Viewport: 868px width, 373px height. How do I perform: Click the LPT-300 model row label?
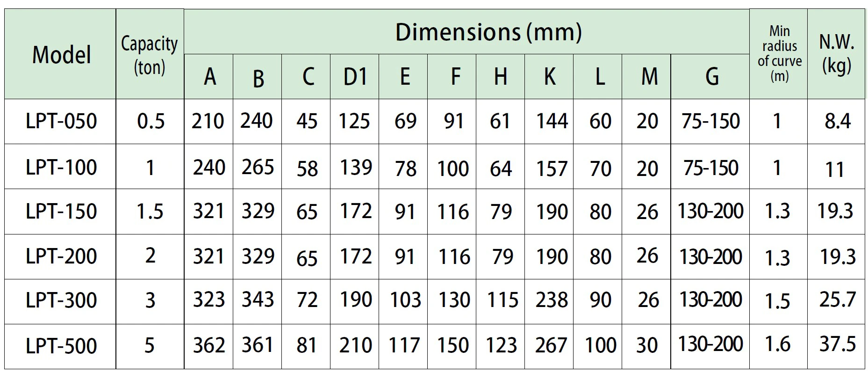[x=61, y=300]
